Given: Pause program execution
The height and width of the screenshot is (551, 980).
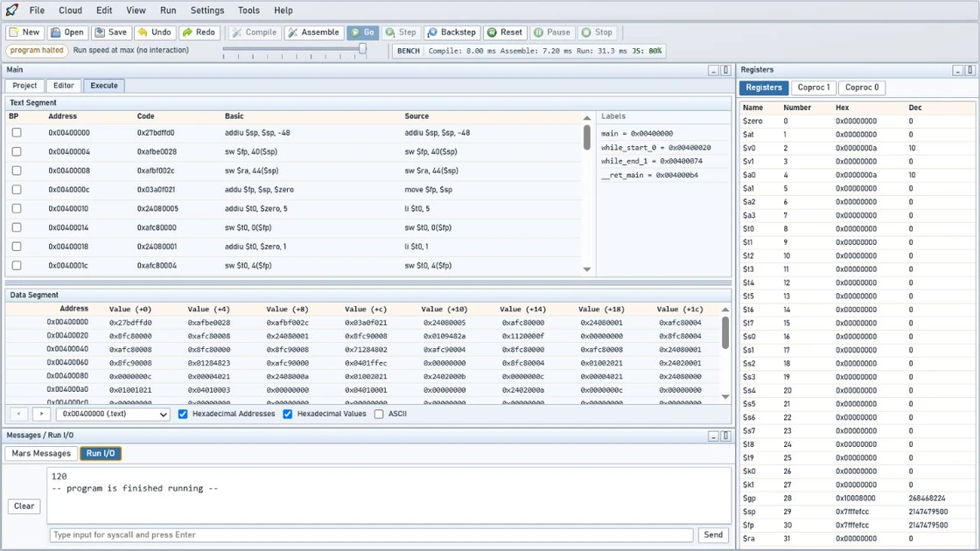Looking at the screenshot, I should (552, 32).
